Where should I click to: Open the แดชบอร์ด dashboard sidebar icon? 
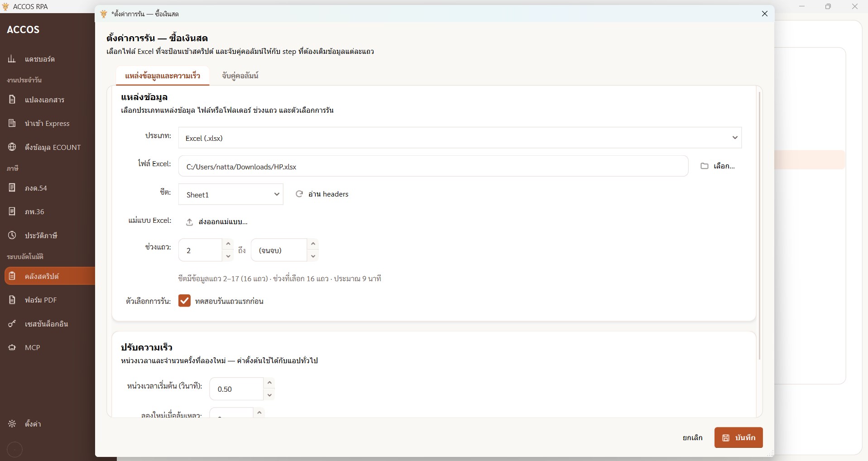pyautogui.click(x=12, y=59)
